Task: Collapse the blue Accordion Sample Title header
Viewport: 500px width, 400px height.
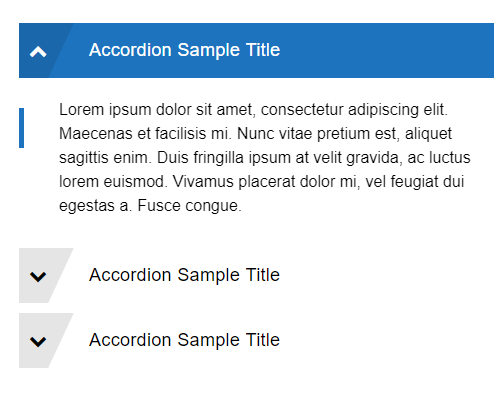Action: point(256,50)
